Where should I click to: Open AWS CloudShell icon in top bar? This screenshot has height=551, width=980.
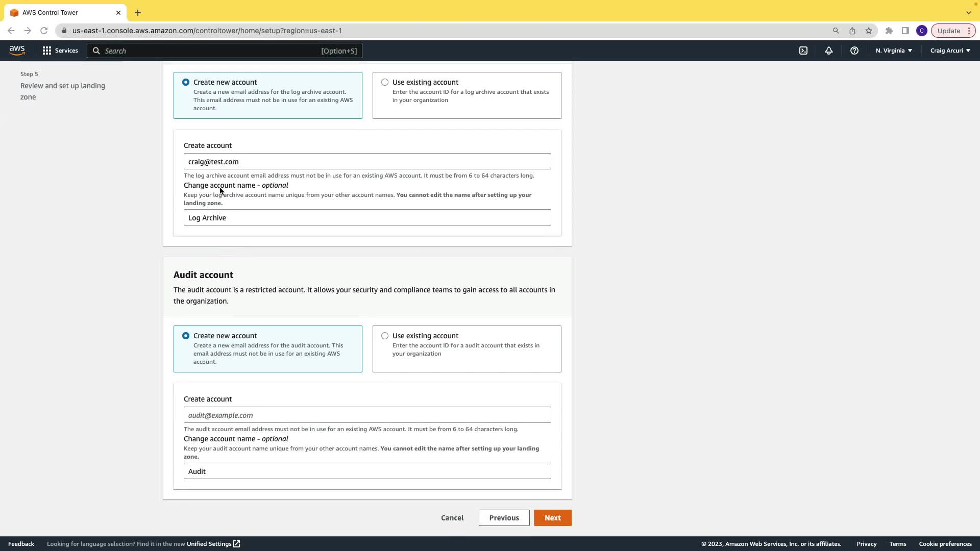[x=803, y=51]
